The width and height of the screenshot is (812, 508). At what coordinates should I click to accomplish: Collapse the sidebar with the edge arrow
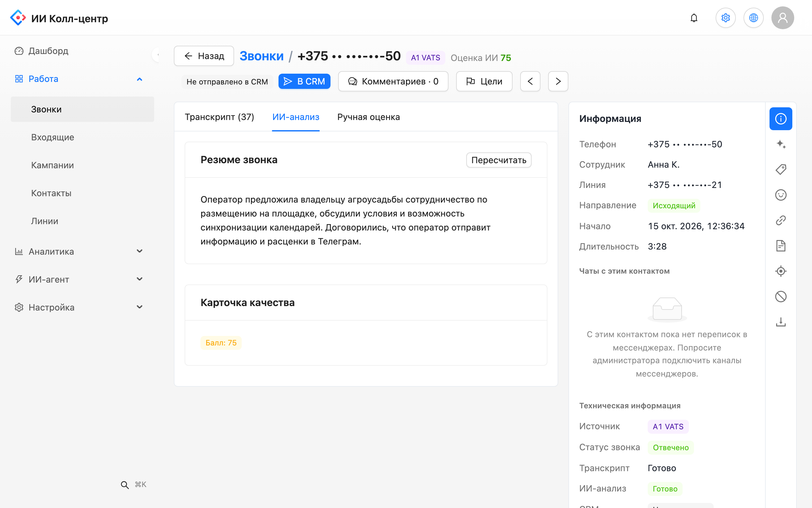pyautogui.click(x=156, y=54)
